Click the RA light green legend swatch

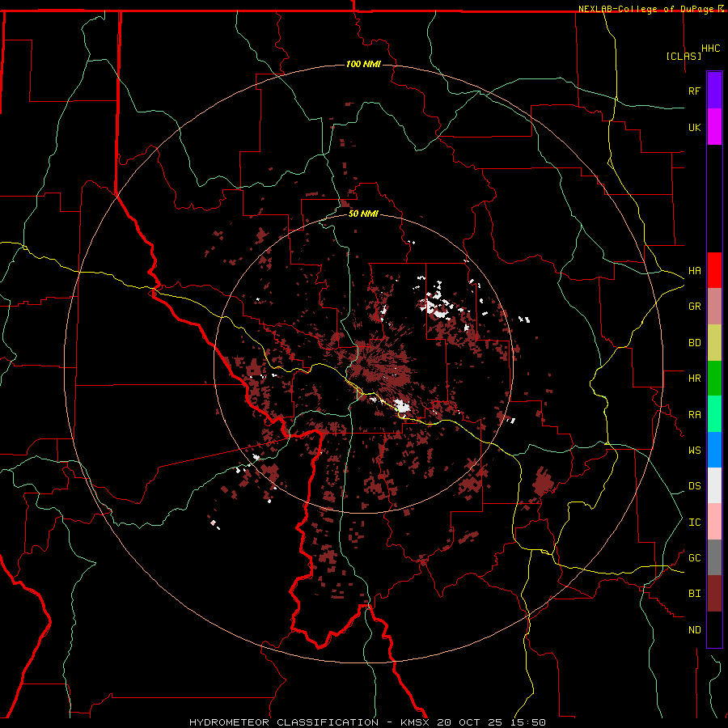(x=714, y=414)
